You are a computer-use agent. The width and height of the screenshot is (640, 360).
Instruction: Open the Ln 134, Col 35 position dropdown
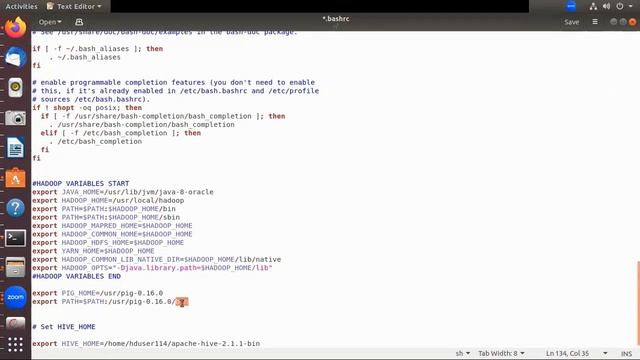coord(576,353)
